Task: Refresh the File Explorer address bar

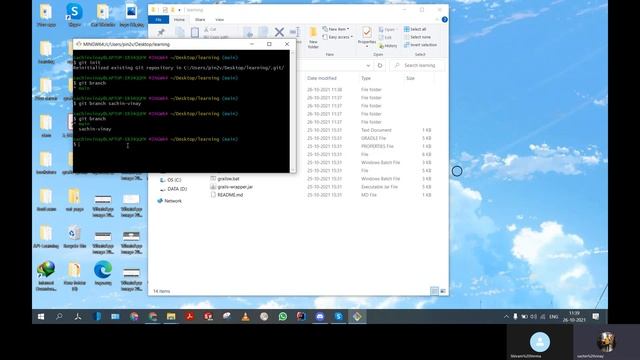Action: (380, 65)
